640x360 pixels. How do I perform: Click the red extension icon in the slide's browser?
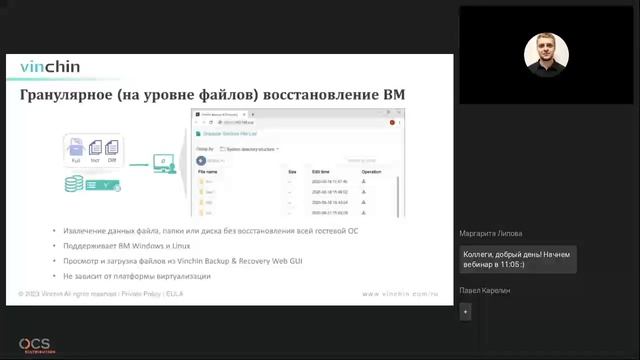click(x=392, y=122)
